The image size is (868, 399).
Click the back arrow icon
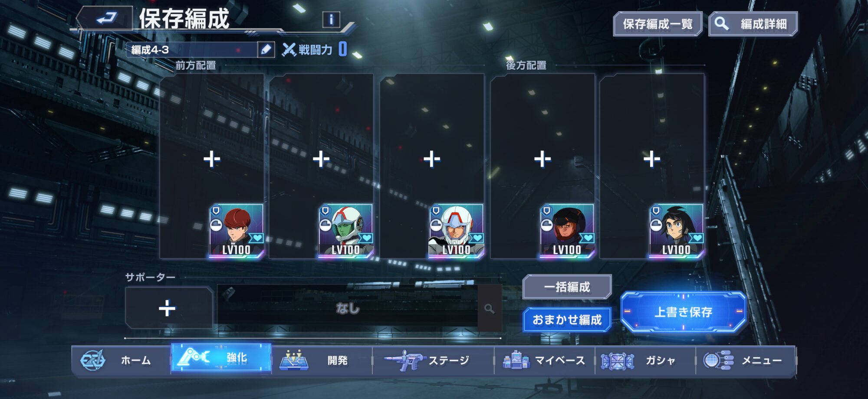tap(105, 18)
